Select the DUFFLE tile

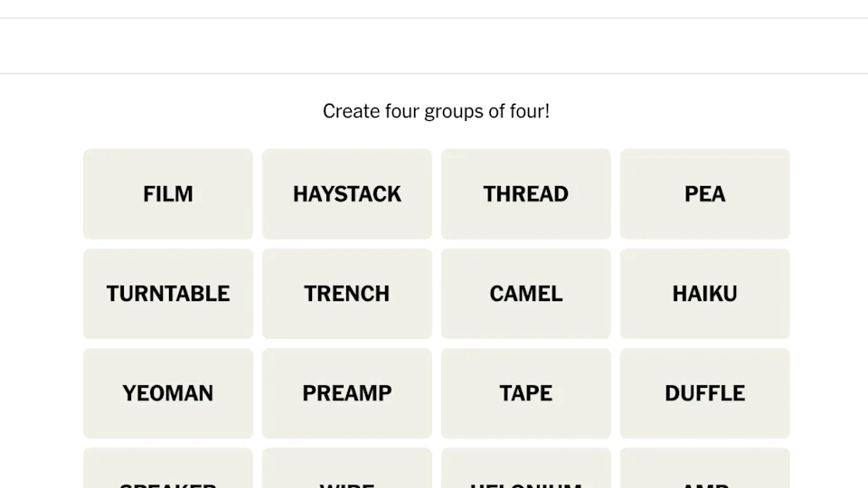point(705,393)
